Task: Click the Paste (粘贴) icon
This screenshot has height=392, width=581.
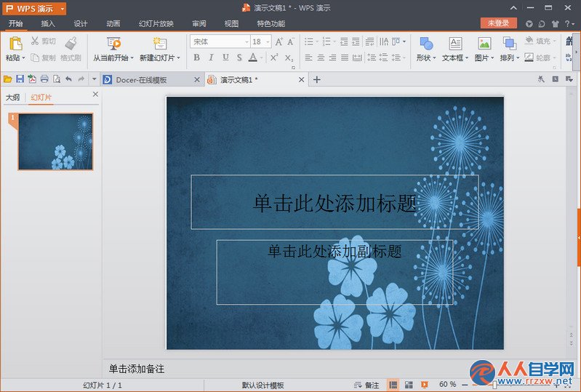Action: tap(15, 44)
